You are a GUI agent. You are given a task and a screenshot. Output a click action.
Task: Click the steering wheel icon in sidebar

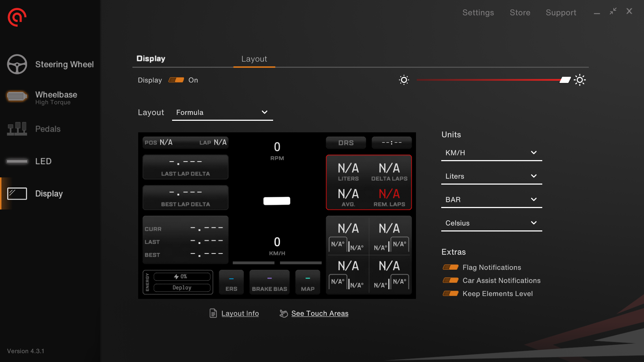[17, 64]
